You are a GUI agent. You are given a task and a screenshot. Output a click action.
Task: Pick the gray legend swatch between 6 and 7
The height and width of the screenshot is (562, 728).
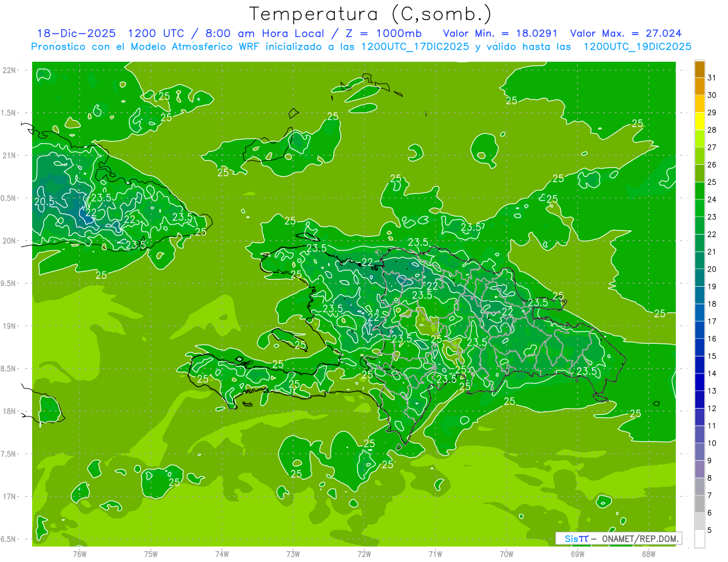699,504
